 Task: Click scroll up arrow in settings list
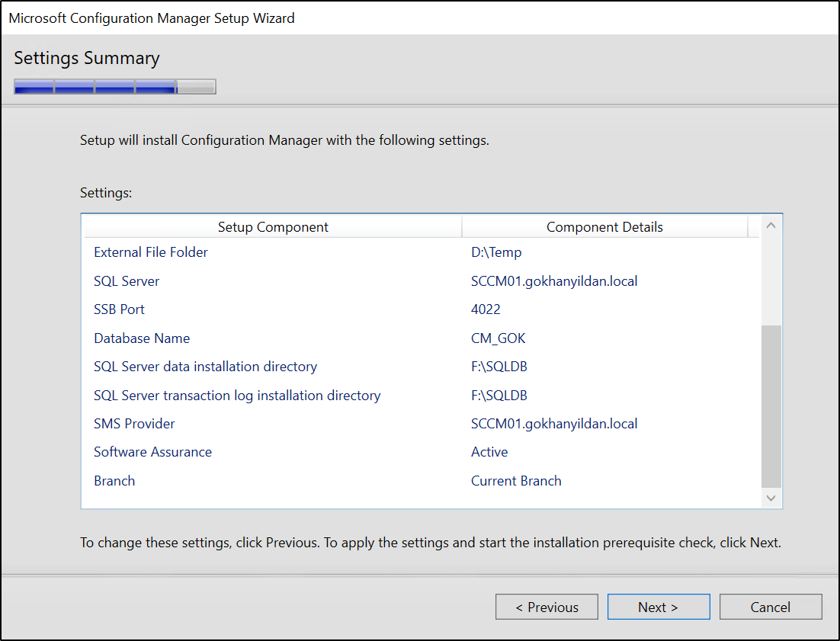(x=771, y=226)
